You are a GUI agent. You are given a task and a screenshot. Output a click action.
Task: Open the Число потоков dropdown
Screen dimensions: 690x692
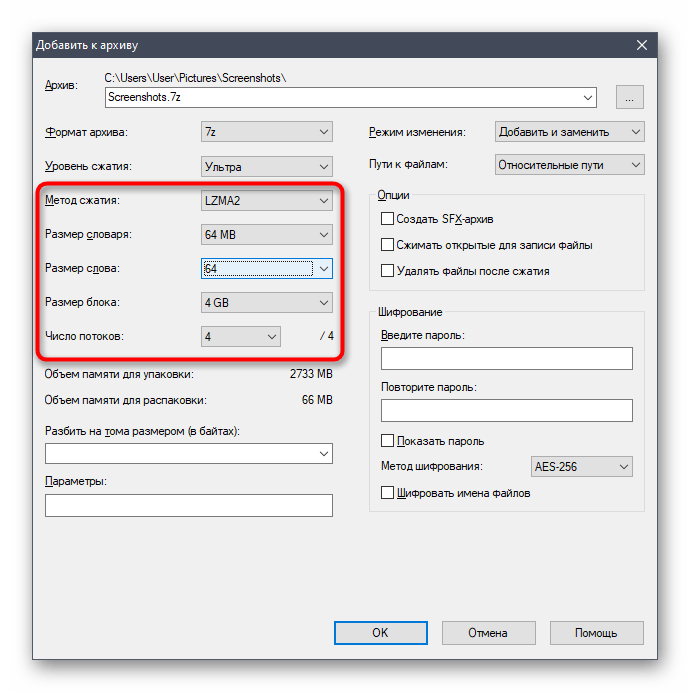(241, 336)
